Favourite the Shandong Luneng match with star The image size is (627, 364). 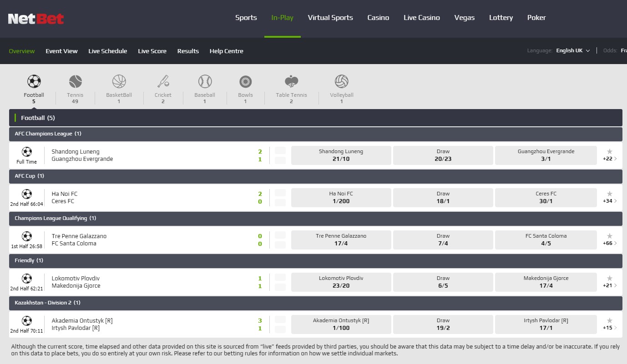coord(610,151)
